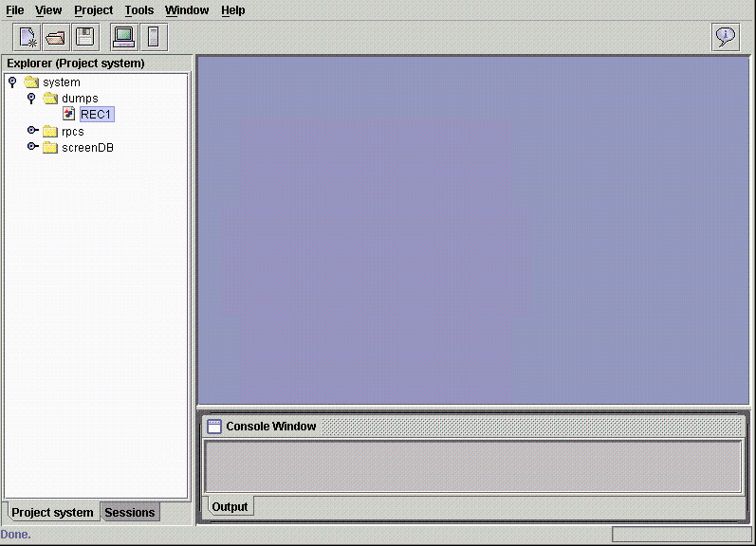Image resolution: width=756 pixels, height=546 pixels.
Task: Select the Output tab in console
Action: coord(230,506)
